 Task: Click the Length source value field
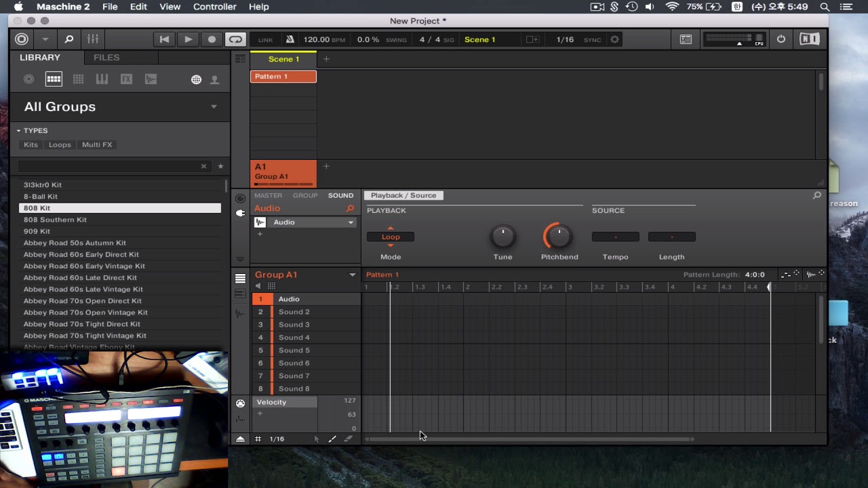(x=671, y=237)
